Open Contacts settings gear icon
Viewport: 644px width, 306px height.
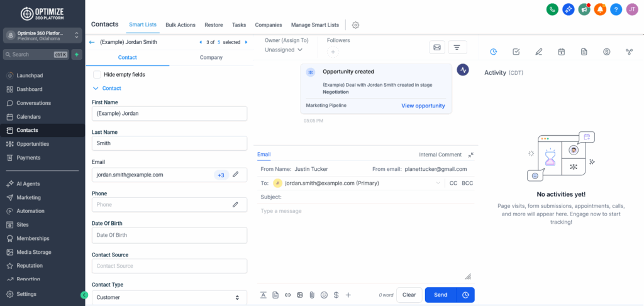356,25
